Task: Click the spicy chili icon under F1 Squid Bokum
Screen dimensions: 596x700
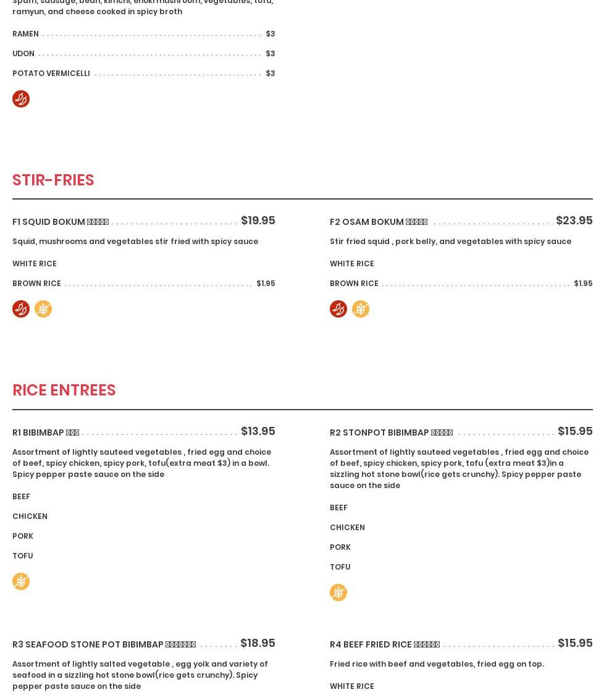Action: [21, 309]
